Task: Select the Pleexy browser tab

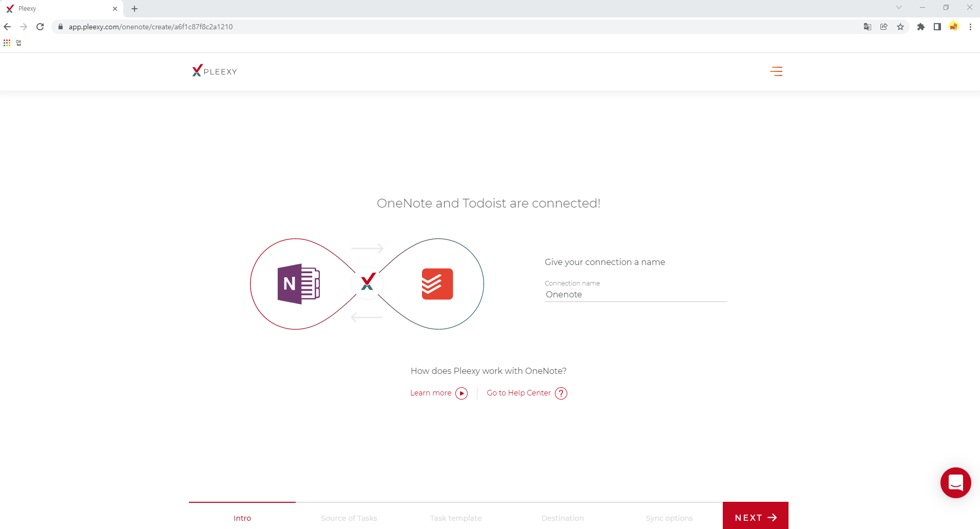Action: coord(62,9)
